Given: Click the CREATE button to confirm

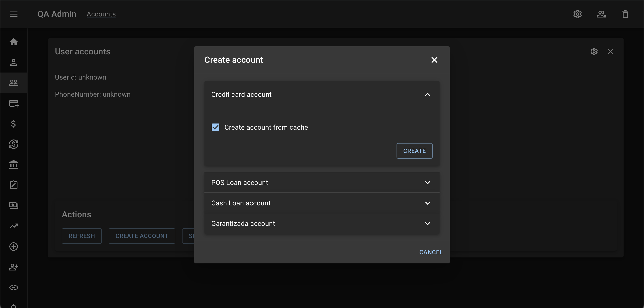Looking at the screenshot, I should tap(414, 151).
